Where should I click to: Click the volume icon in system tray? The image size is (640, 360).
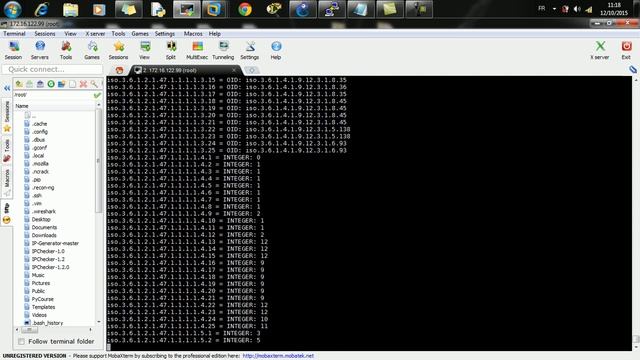(x=577, y=9)
